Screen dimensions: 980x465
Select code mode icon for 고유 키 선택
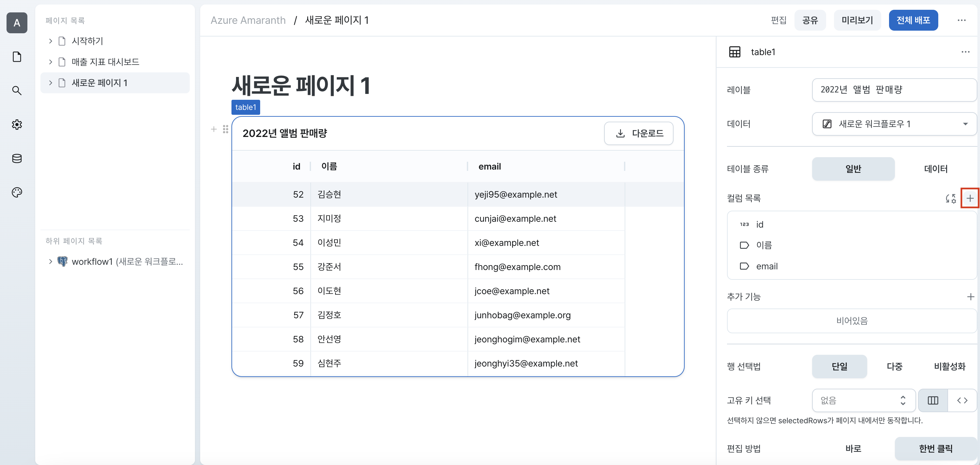coord(962,400)
